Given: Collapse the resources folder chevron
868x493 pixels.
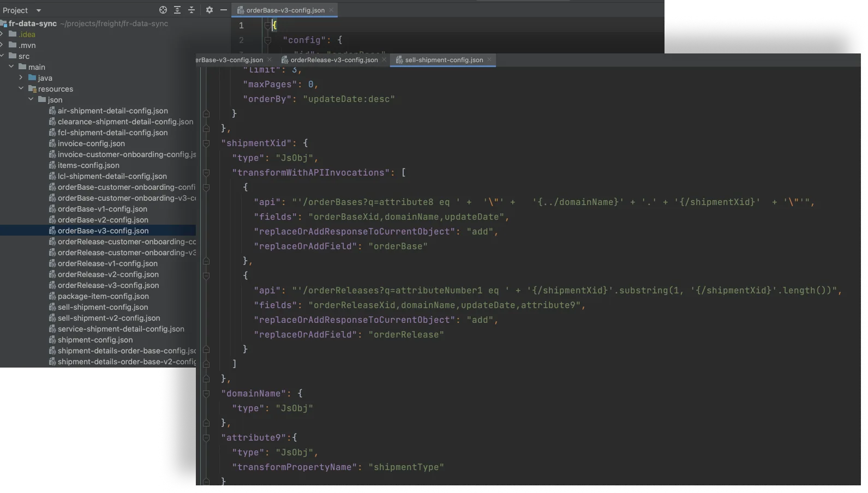Looking at the screenshot, I should click(x=21, y=89).
